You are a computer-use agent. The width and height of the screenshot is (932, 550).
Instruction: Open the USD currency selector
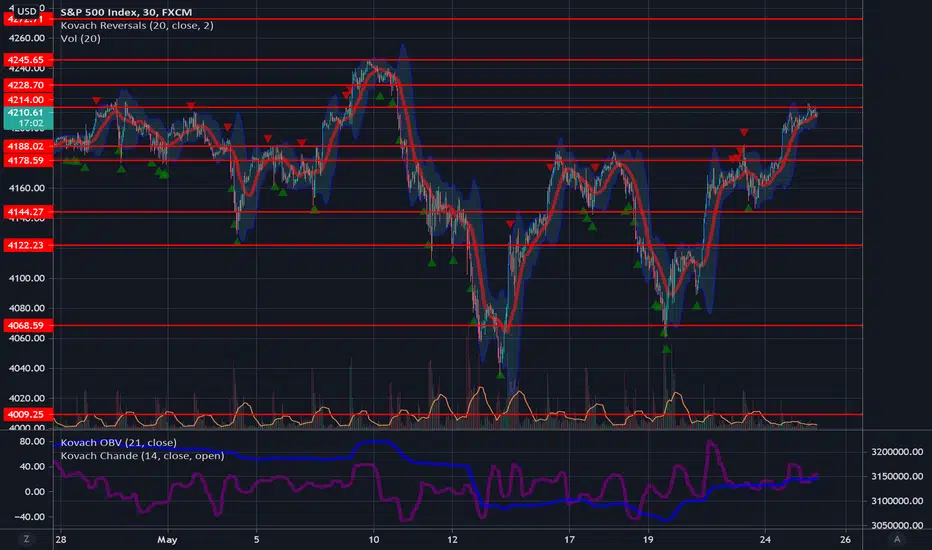(26, 10)
